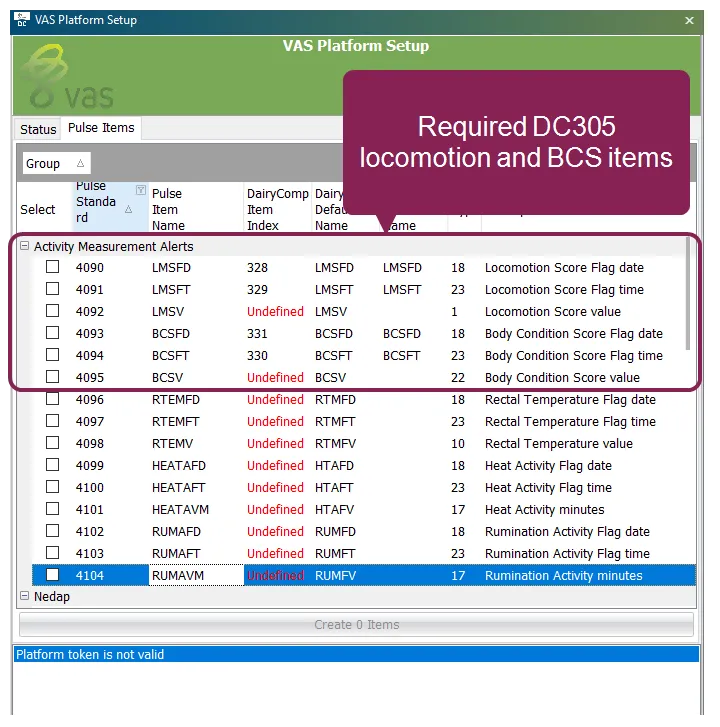Image resolution: width=720 pixels, height=727 pixels.
Task: Tick checkbox for item 4099 HEATAFD
Action: point(52,465)
